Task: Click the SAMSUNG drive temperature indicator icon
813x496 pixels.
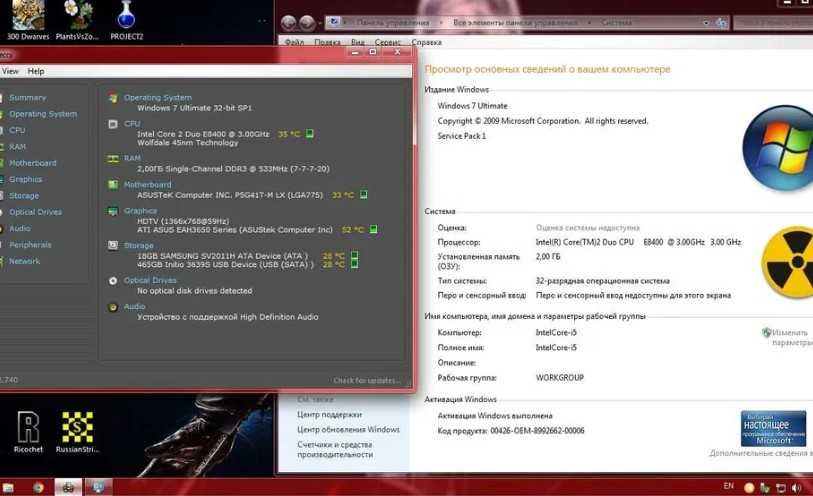Action: click(355, 256)
